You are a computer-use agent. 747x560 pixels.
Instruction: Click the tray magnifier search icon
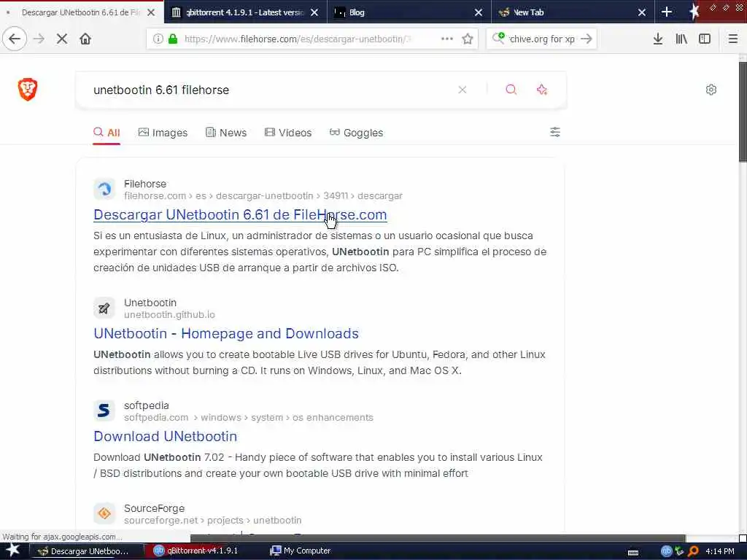(693, 551)
